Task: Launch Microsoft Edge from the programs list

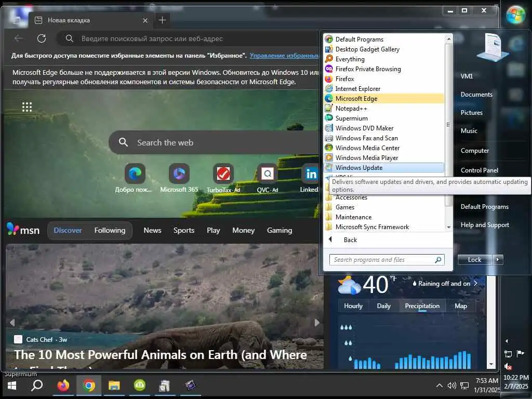Action: [x=384, y=98]
